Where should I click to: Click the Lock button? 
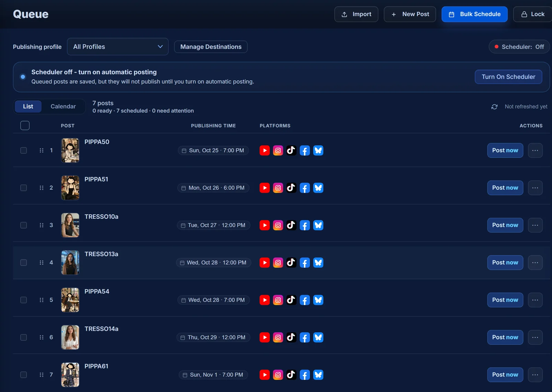click(533, 14)
